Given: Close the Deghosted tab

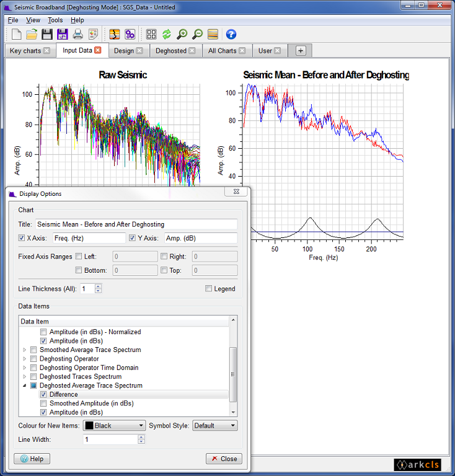Looking at the screenshot, I should tap(192, 51).
